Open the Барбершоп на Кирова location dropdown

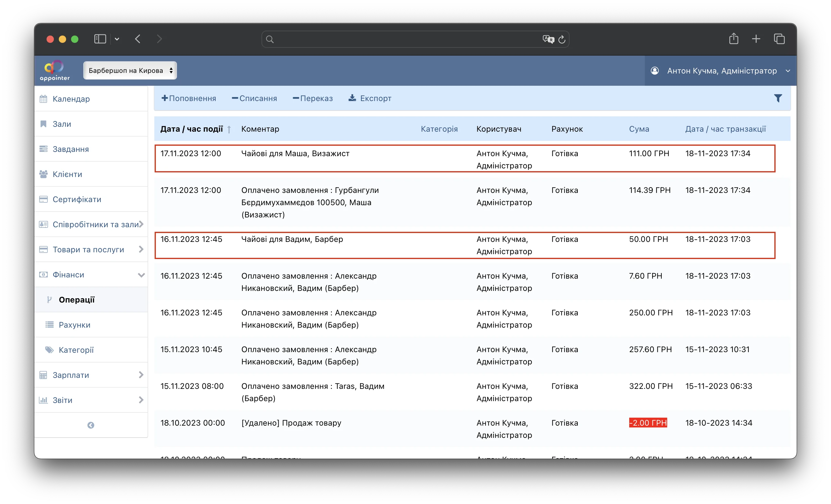pyautogui.click(x=130, y=70)
